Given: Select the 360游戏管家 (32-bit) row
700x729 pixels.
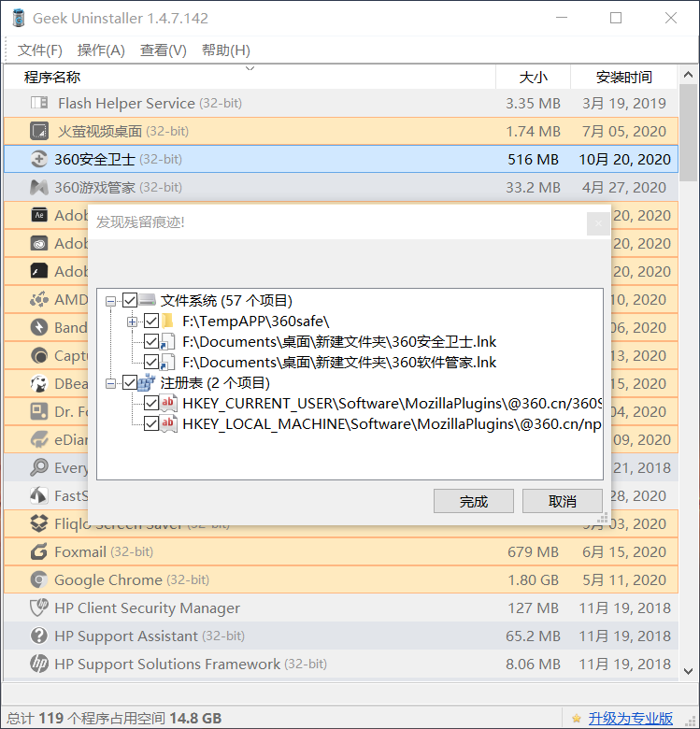Looking at the screenshot, I should tap(341, 187).
